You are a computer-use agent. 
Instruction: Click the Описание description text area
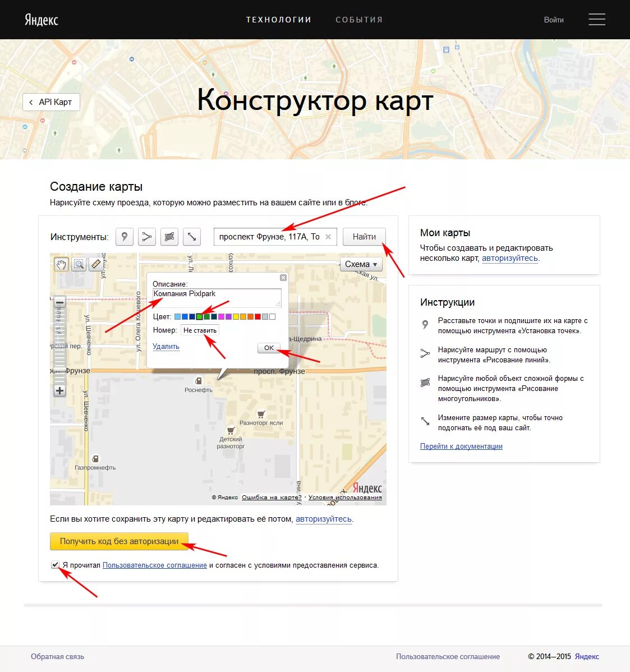click(217, 298)
